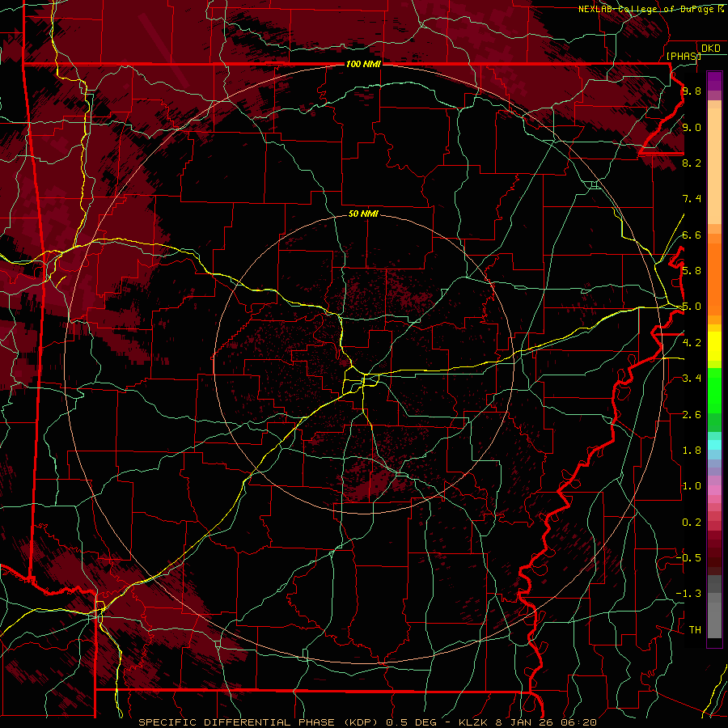The height and width of the screenshot is (728, 728).
Task: Click the 0.2 scale value
Action: click(x=692, y=523)
